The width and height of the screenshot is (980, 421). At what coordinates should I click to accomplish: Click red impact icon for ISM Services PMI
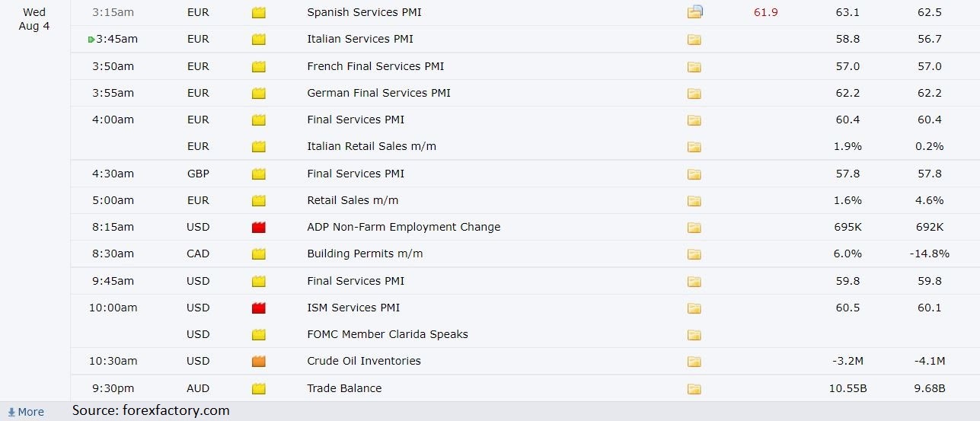click(258, 308)
